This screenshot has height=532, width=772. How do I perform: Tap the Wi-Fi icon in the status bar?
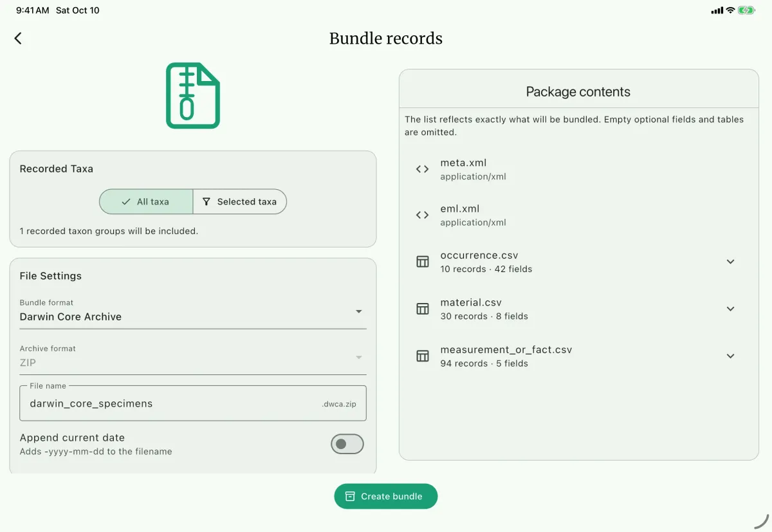730,10
